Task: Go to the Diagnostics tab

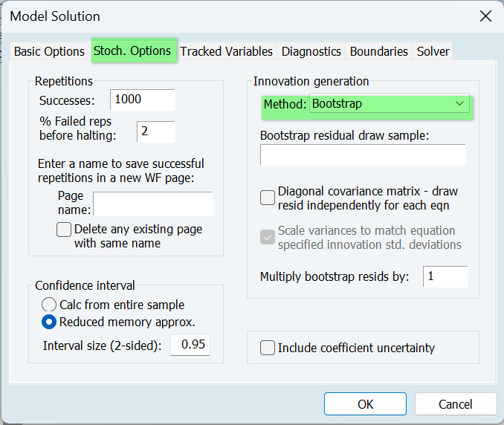Action: pos(311,51)
